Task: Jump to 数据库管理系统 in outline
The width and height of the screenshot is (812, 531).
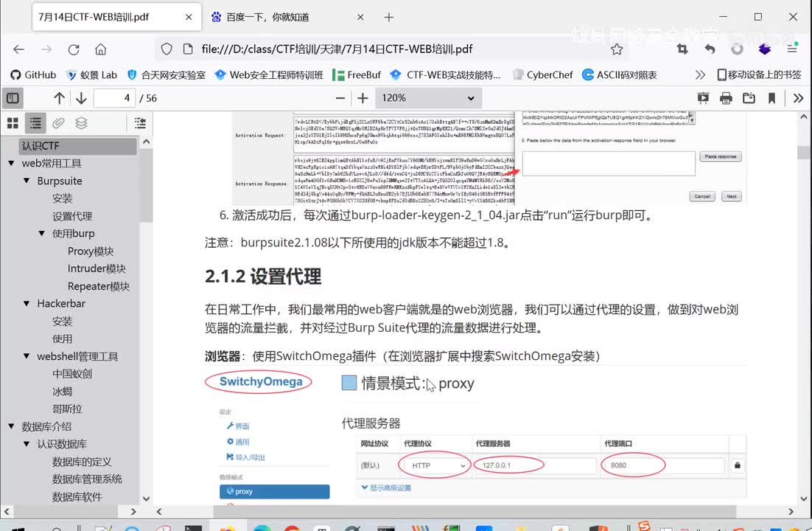Action: pos(87,479)
